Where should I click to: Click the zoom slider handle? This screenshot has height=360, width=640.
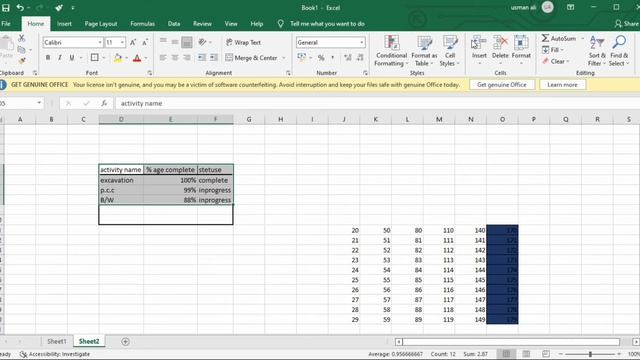pyautogui.click(x=590, y=354)
